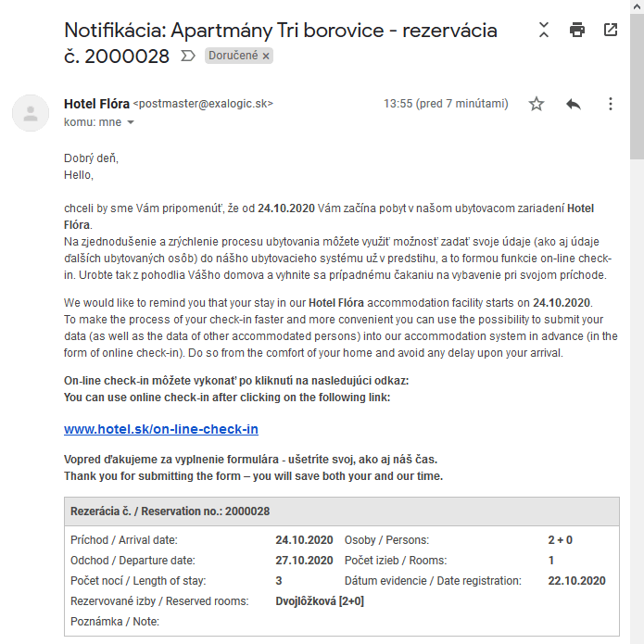Image resolution: width=644 pixels, height=644 pixels.
Task: Click the email subject heading
Action: click(281, 43)
